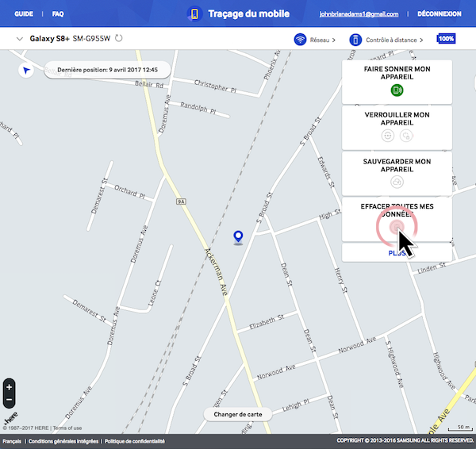Zoom in the map with plus button

(9, 387)
